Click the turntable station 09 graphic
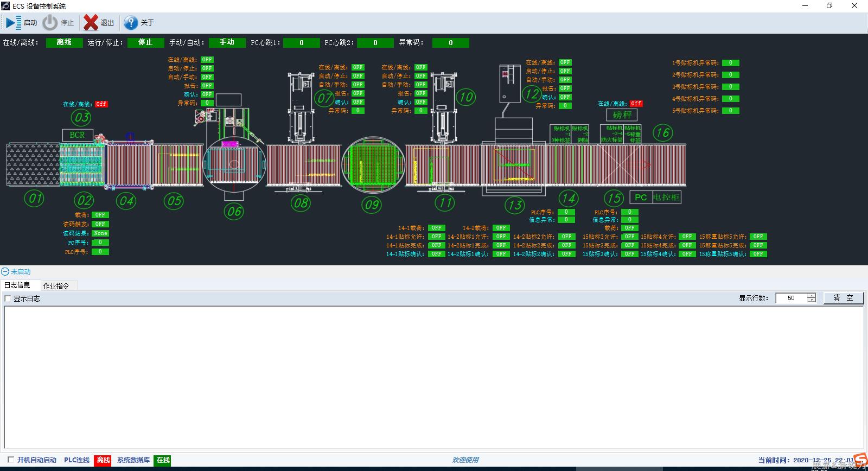 [x=373, y=165]
